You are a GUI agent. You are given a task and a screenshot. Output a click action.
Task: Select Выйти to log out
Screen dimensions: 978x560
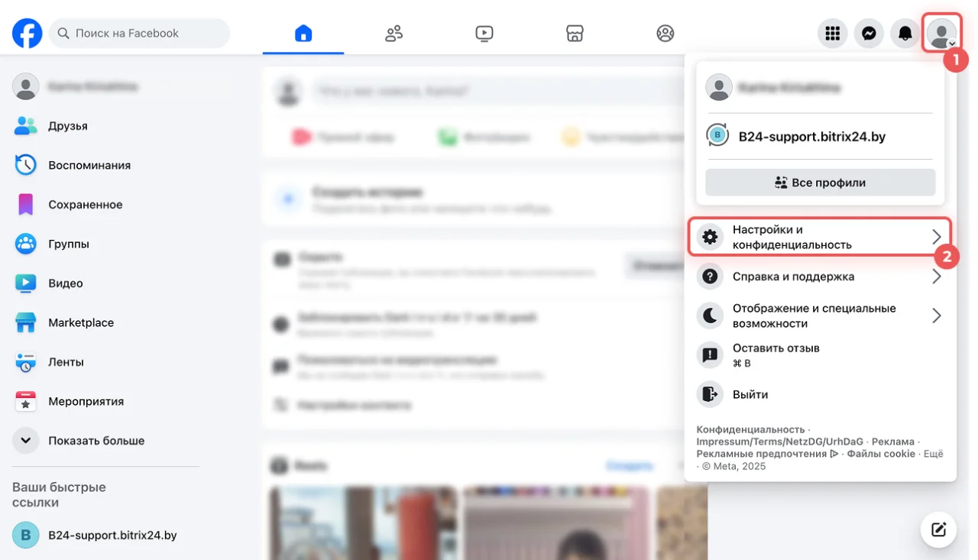tap(750, 394)
